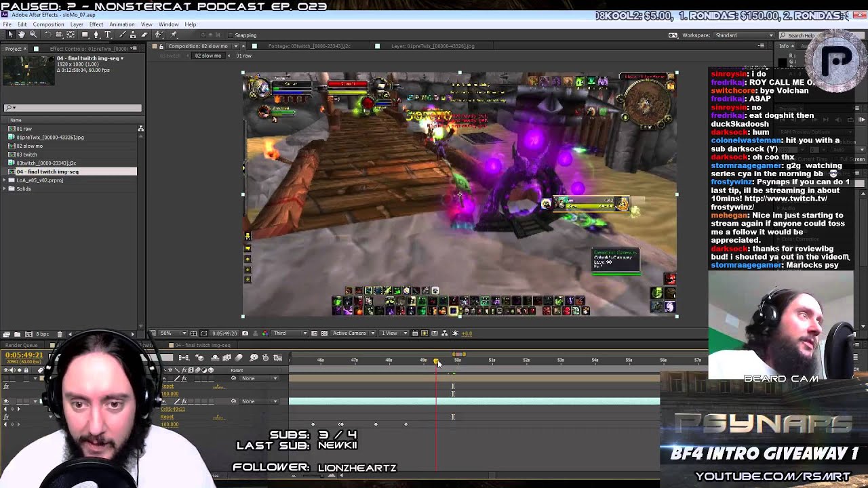Viewport: 868px width, 488px height.
Task: Click the interpret footage icon in Project panel
Action: pyautogui.click(x=6, y=334)
